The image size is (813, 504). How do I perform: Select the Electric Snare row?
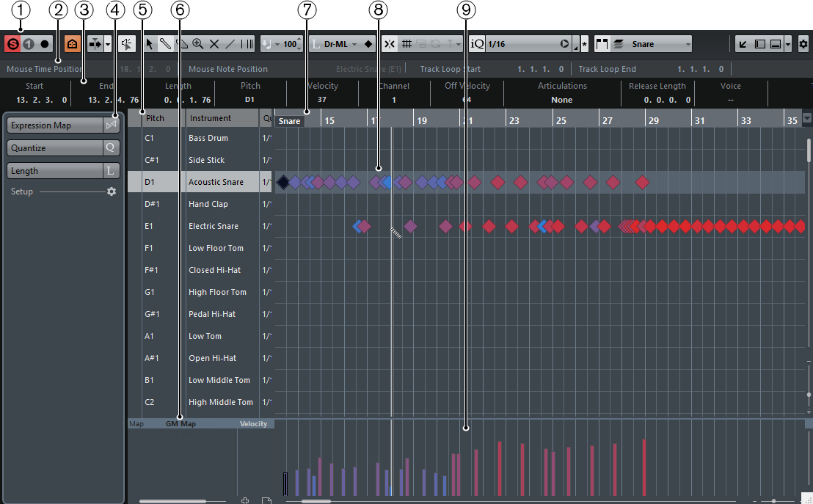pos(200,226)
